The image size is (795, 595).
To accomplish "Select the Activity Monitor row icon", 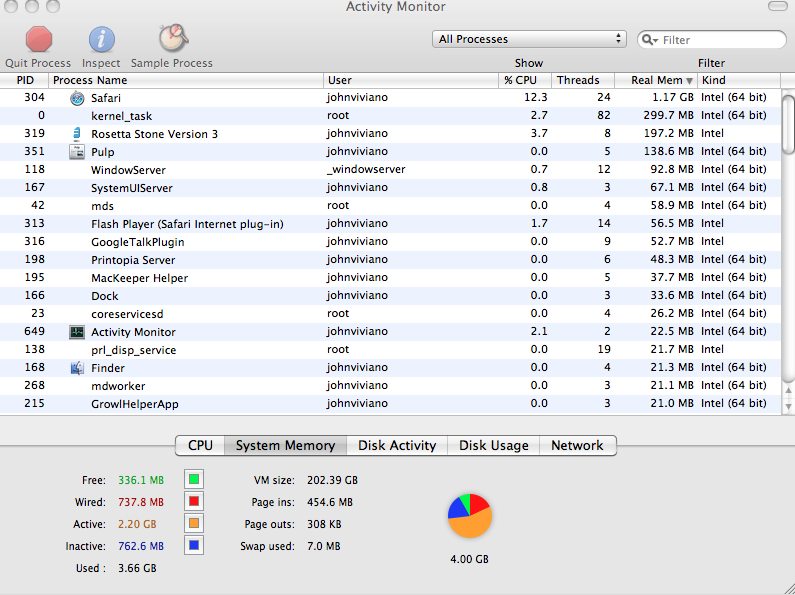I will pyautogui.click(x=77, y=332).
